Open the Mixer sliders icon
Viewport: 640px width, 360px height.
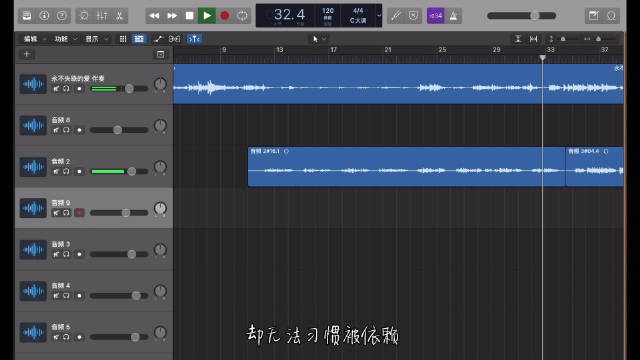coord(102,16)
